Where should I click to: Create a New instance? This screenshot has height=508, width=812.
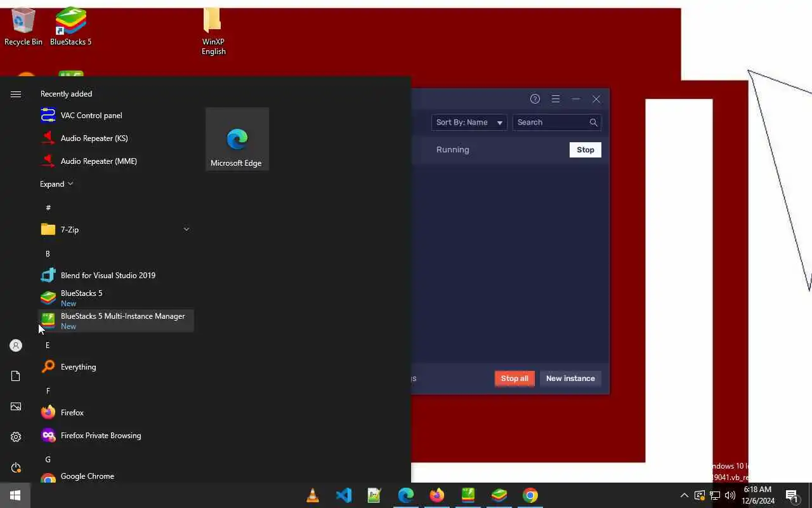click(570, 378)
